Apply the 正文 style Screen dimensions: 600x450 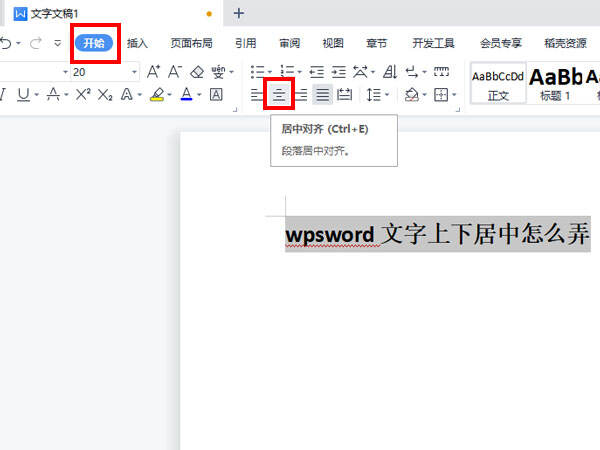click(x=498, y=83)
